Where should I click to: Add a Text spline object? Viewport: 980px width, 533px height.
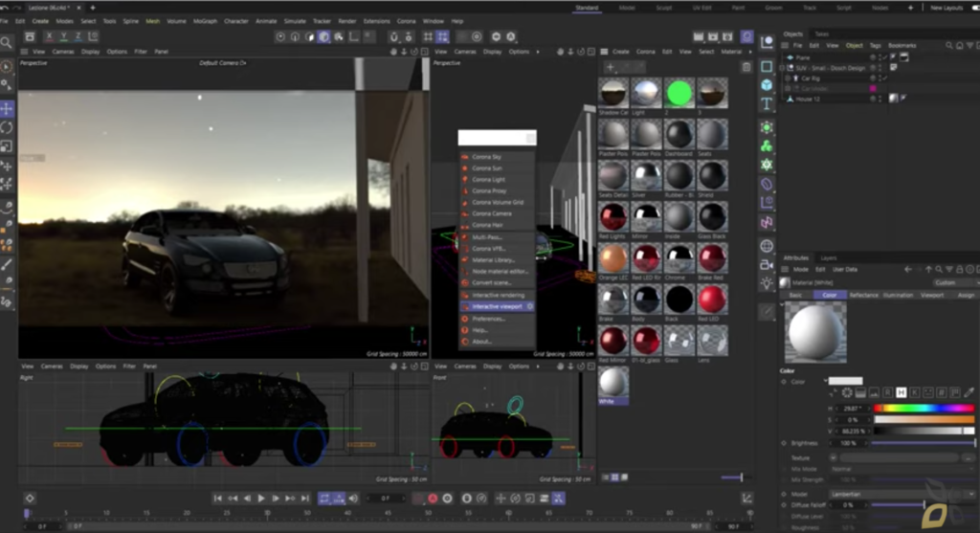click(767, 103)
